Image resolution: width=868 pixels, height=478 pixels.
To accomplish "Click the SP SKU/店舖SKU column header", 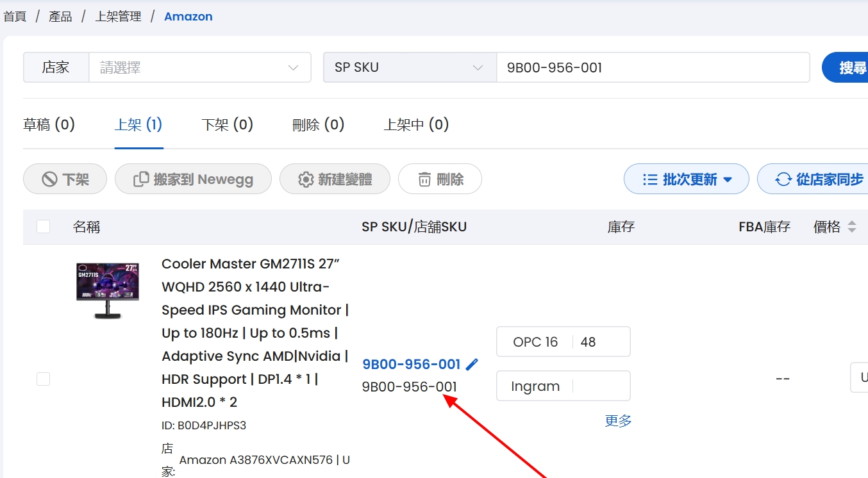I will (414, 227).
